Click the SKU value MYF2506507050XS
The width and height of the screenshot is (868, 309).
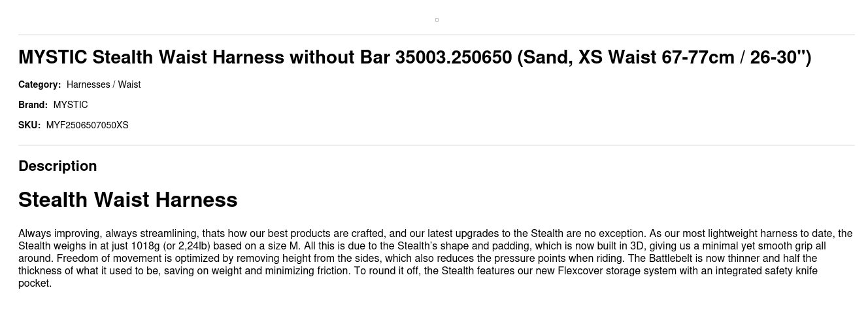(x=87, y=125)
